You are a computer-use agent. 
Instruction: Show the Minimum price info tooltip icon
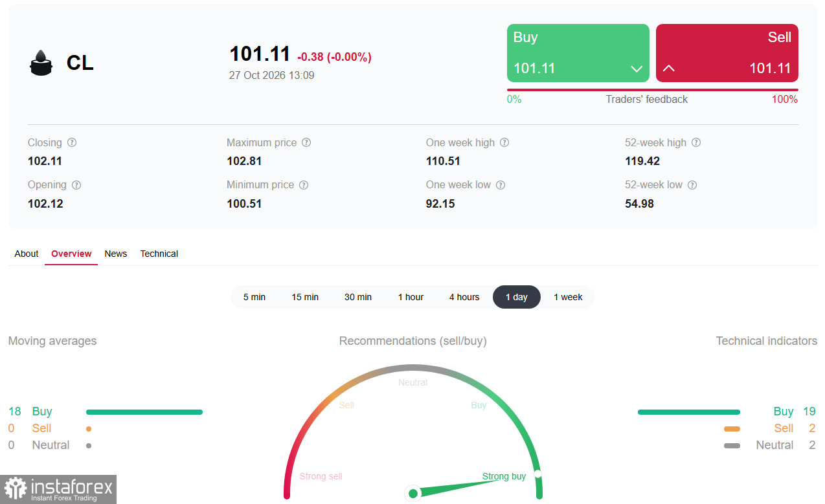tap(304, 185)
